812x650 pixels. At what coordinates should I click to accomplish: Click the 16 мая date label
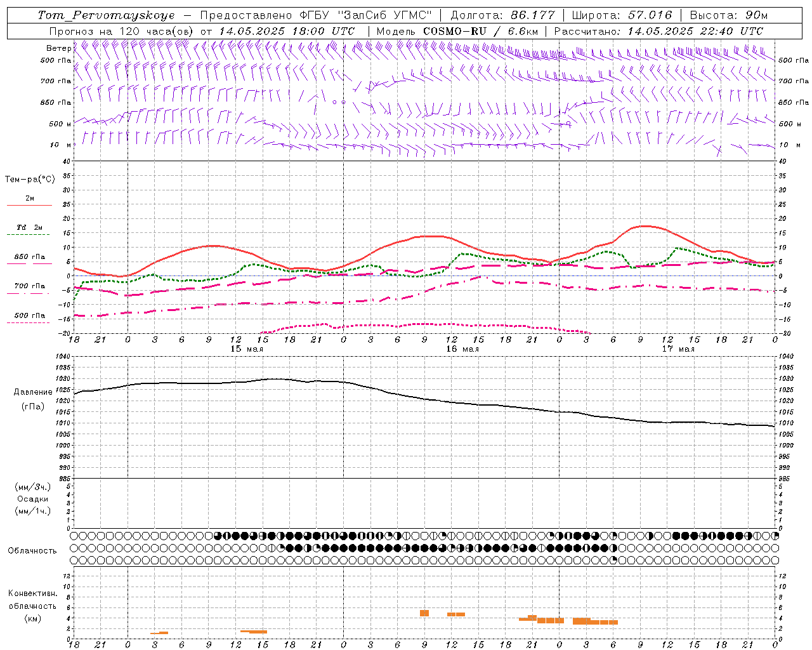462,349
